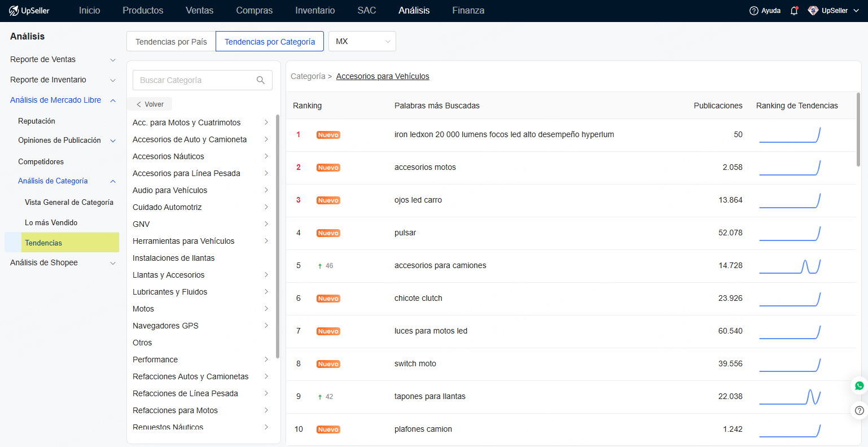Screen dimensions: 868x447
Task: Open Accesorios para Vehículos breadcrumb link
Action: click(x=383, y=76)
